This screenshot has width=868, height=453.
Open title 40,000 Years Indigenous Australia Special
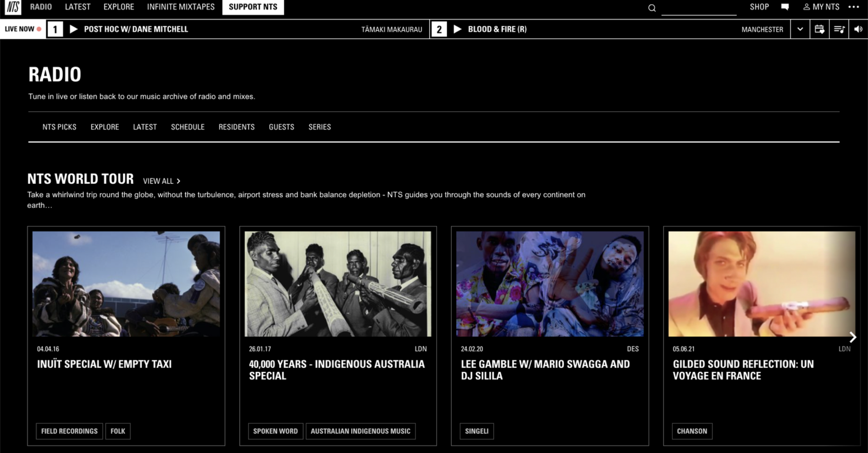(x=337, y=370)
